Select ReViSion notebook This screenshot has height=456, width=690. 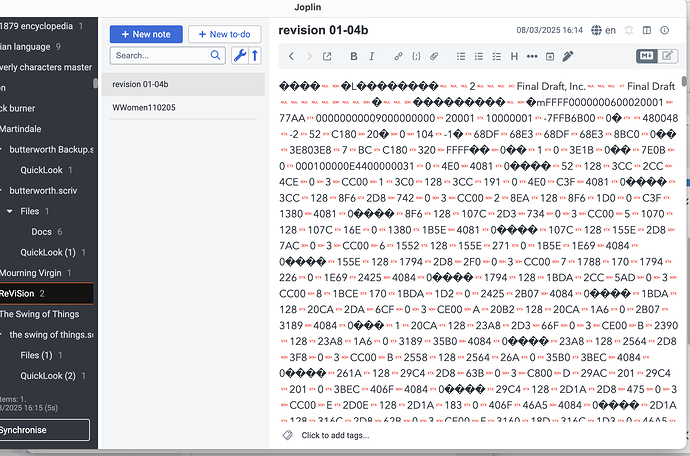pyautogui.click(x=46, y=294)
